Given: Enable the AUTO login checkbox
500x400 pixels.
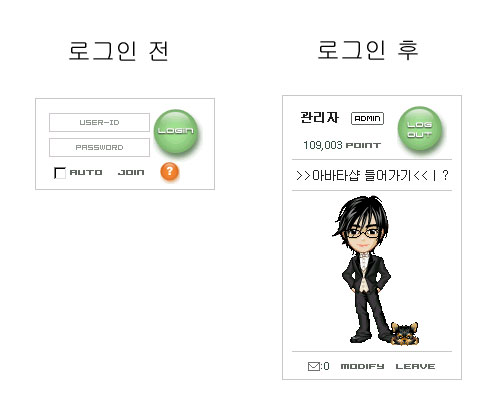Looking at the screenshot, I should [x=60, y=173].
